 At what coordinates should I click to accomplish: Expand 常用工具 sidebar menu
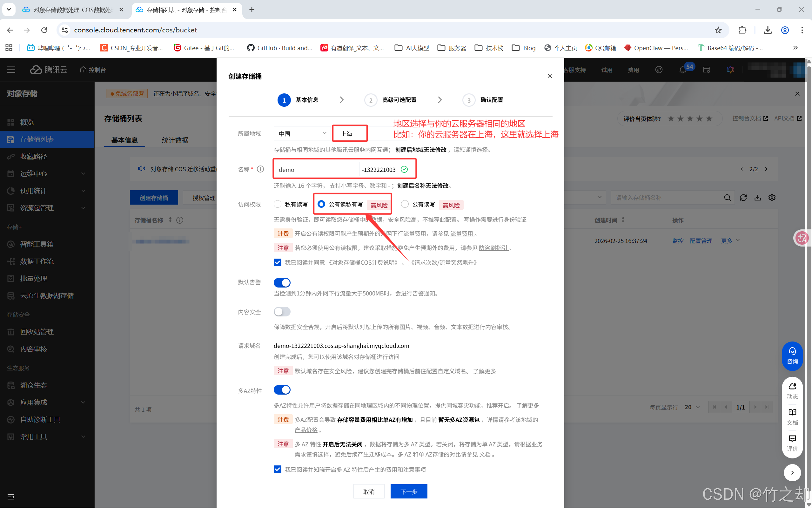(47, 437)
